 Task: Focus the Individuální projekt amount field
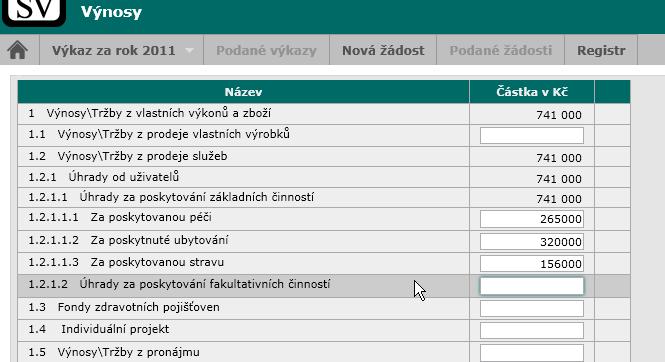click(x=532, y=330)
